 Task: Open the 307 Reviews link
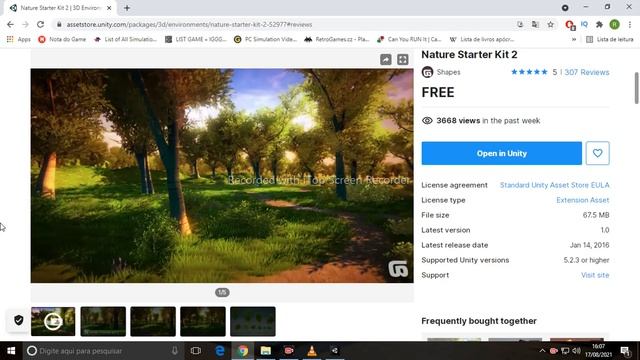click(587, 72)
